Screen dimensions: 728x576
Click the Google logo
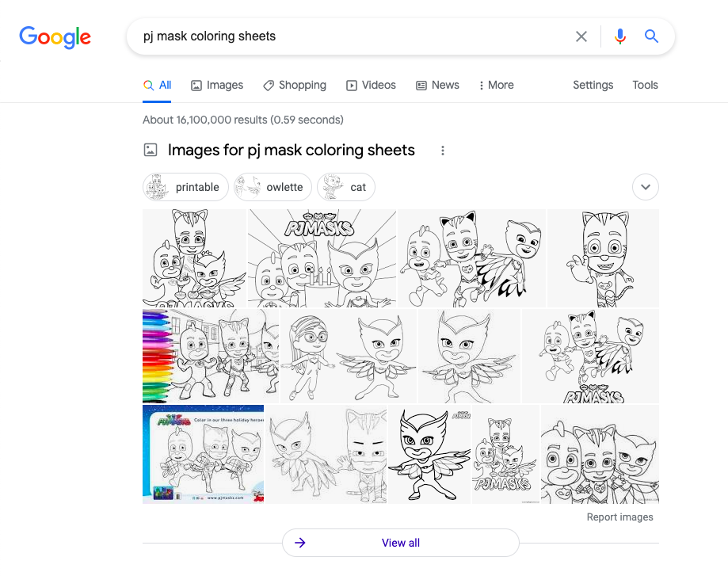(55, 37)
